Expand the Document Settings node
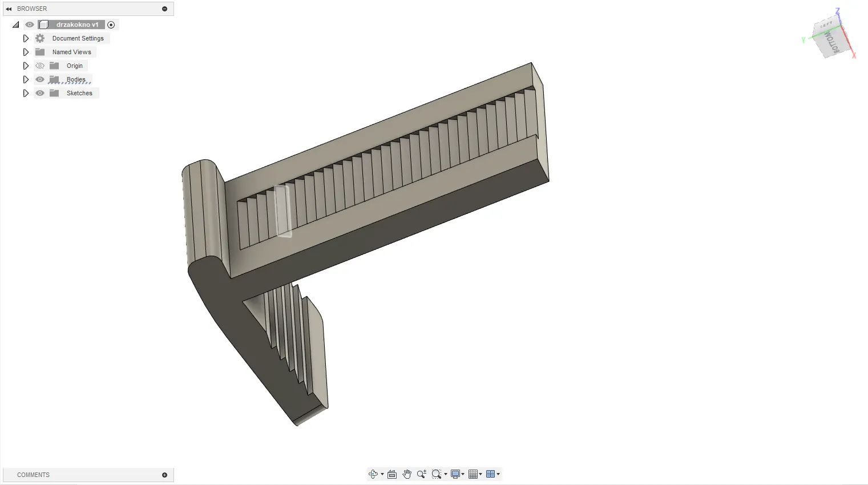This screenshot has width=868, height=485. 26,38
